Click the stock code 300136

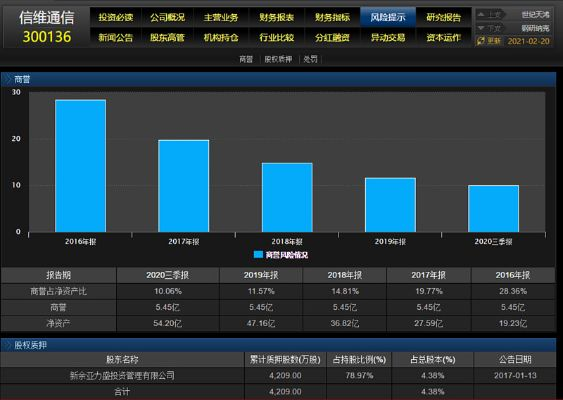47,37
